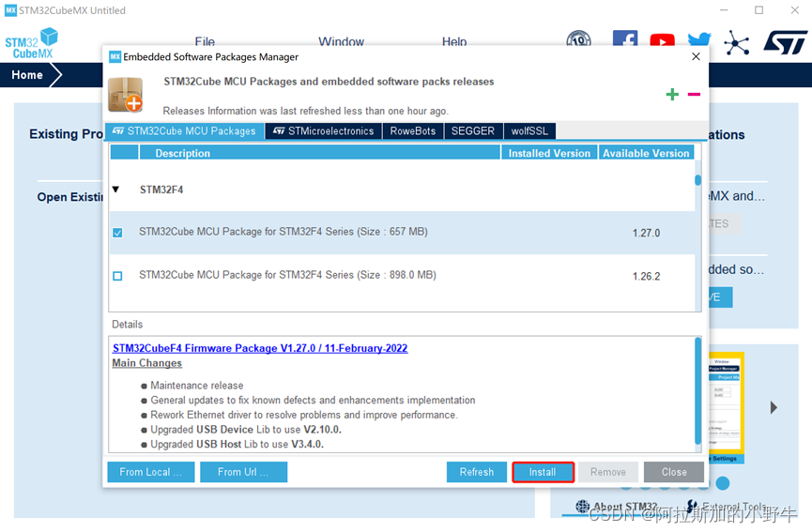The image size is (812, 532).
Task: Click the Available Version column header
Action: pyautogui.click(x=646, y=153)
